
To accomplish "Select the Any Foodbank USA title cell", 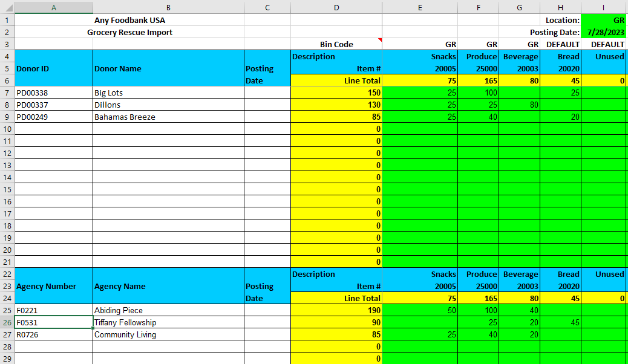I will coord(129,20).
